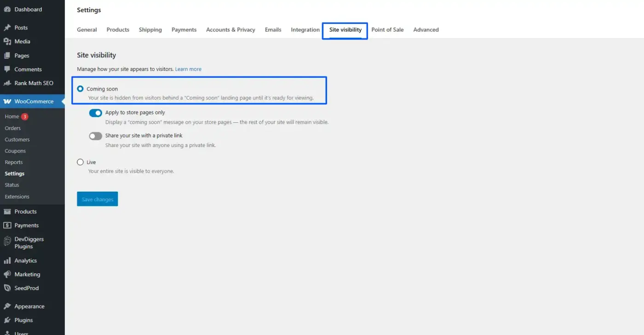Click the Pages icon in sidebar
Image resolution: width=644 pixels, height=335 pixels.
coord(7,56)
